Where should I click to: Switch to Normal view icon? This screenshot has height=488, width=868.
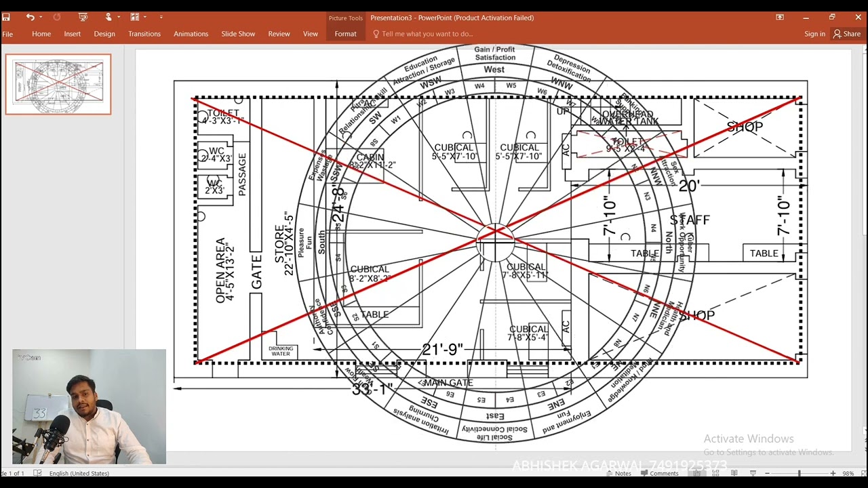point(696,473)
